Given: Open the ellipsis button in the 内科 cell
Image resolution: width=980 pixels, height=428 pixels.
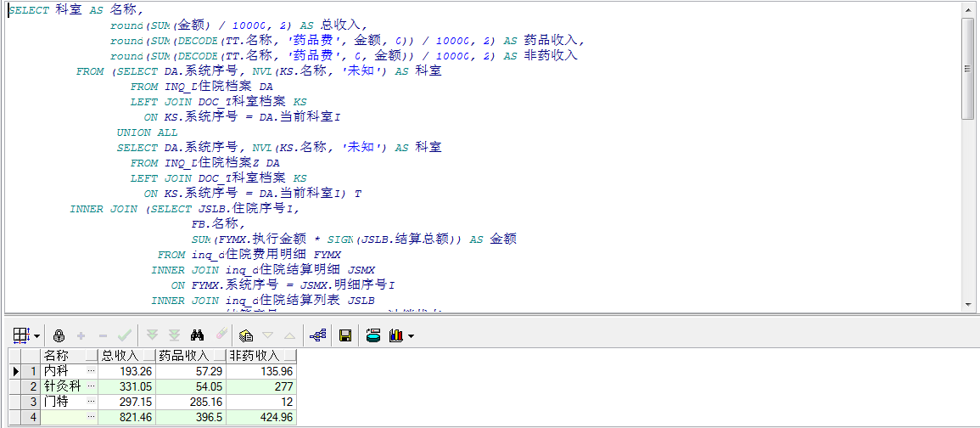Looking at the screenshot, I should pos(91,371).
